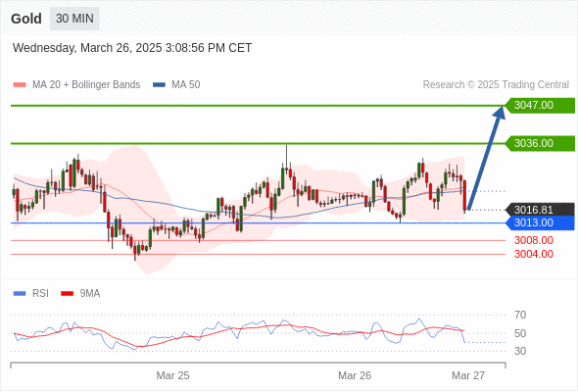Click the pink MA 20 legend swatch
The height and width of the screenshot is (392, 578).
[20, 85]
